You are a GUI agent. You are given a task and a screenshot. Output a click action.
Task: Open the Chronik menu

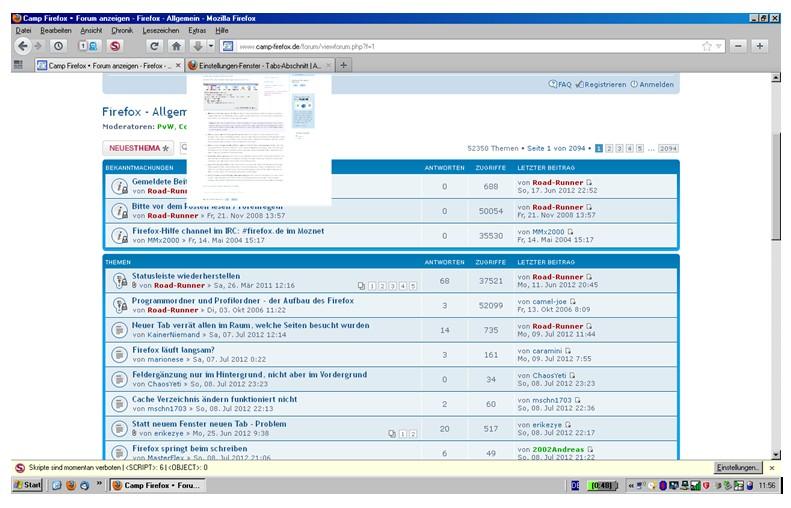pos(122,30)
